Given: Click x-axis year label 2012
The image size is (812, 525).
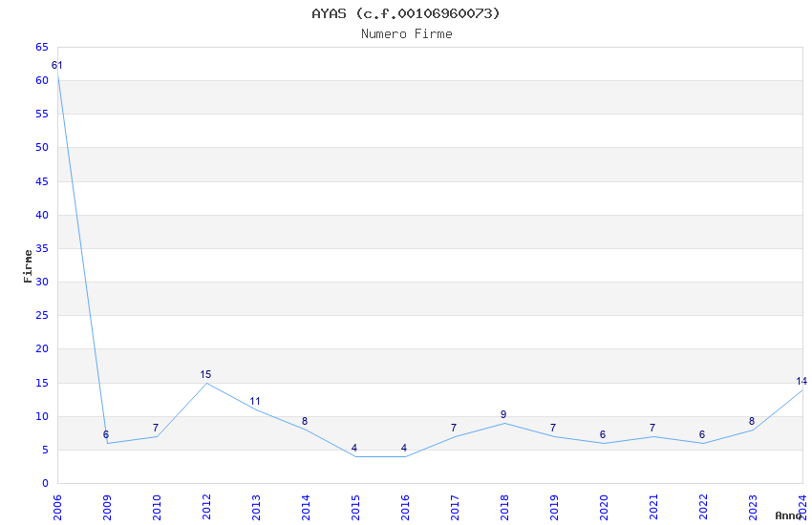Looking at the screenshot, I should pyautogui.click(x=206, y=508).
